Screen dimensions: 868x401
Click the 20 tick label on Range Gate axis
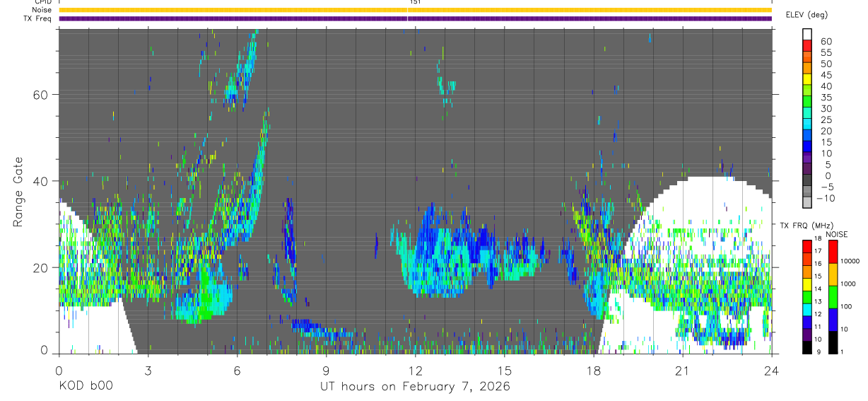tap(40, 267)
